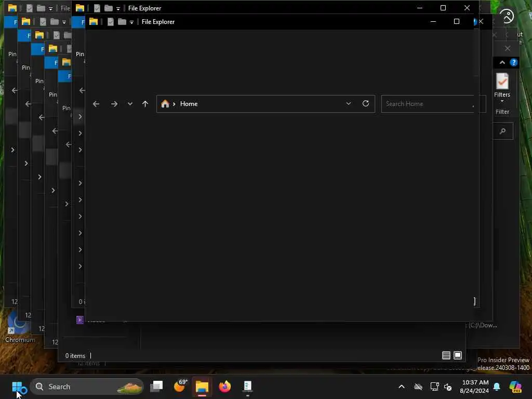Open the Windows Start menu
Screen dimensions: 532x399
(x=17, y=387)
